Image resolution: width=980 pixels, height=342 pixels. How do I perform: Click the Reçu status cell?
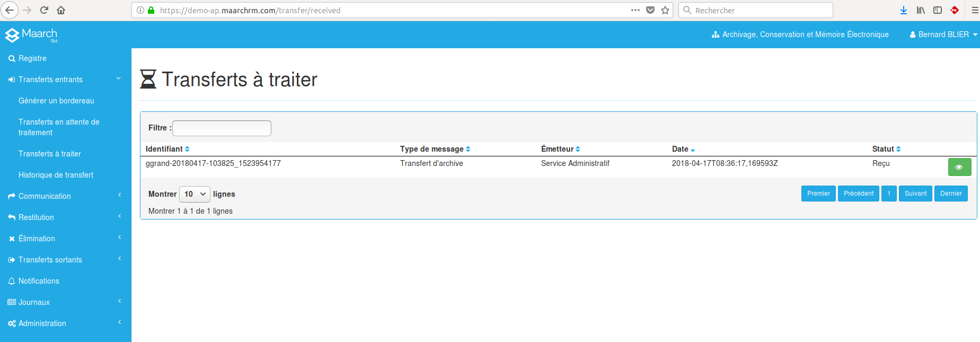tap(881, 163)
